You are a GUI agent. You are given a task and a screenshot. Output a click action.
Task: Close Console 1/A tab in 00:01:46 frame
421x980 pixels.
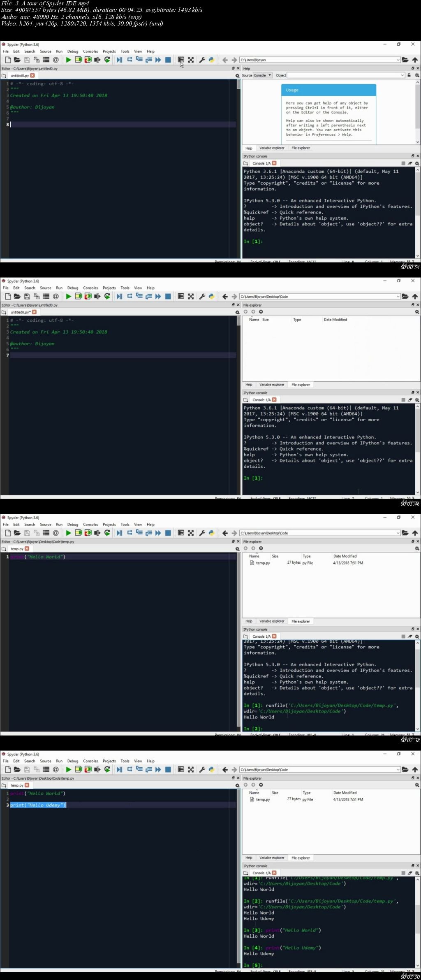274,399
